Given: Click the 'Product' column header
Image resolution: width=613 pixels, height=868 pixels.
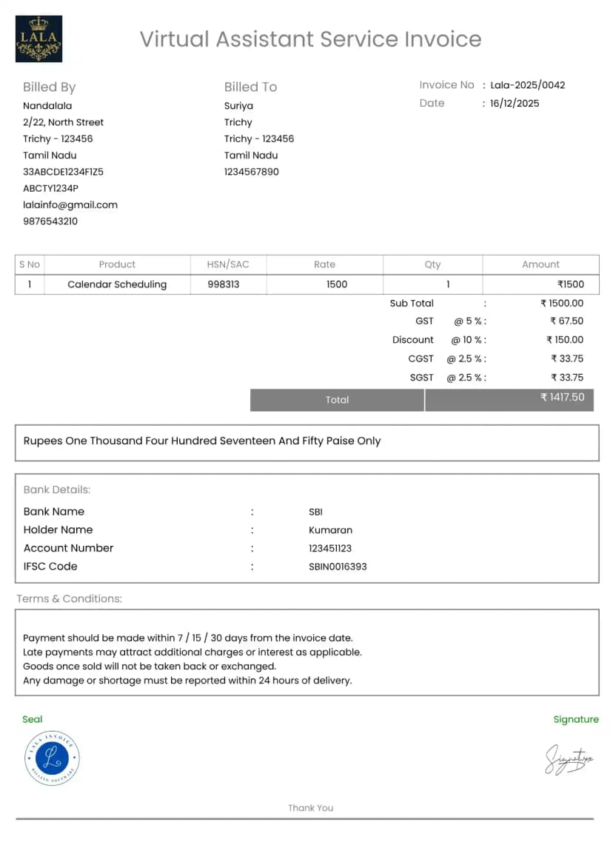Looking at the screenshot, I should (117, 264).
